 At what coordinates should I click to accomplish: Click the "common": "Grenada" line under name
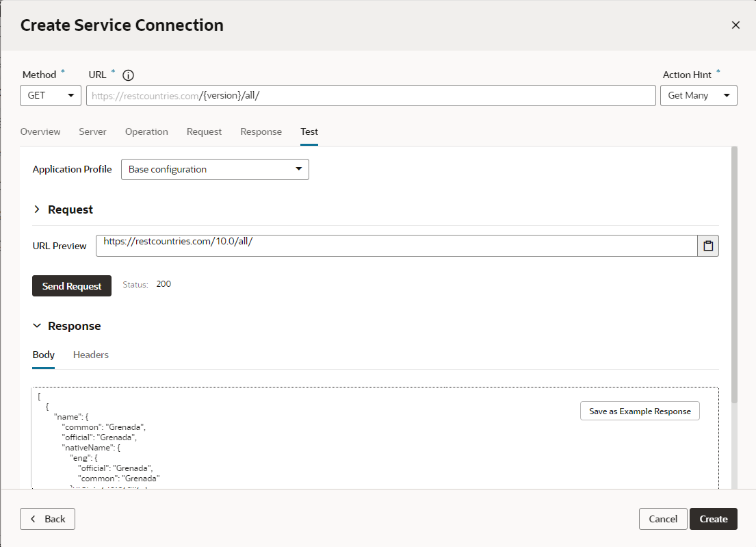(104, 427)
